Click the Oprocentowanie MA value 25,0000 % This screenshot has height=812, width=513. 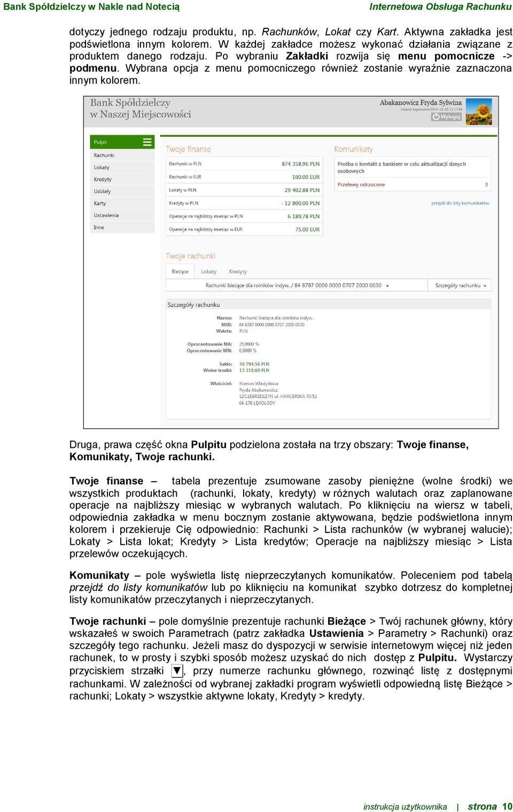(249, 344)
